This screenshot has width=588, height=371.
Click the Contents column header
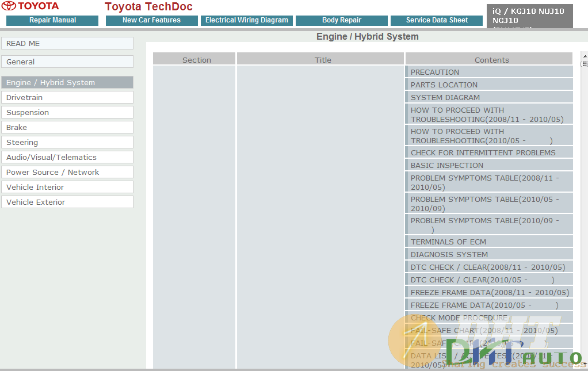489,59
